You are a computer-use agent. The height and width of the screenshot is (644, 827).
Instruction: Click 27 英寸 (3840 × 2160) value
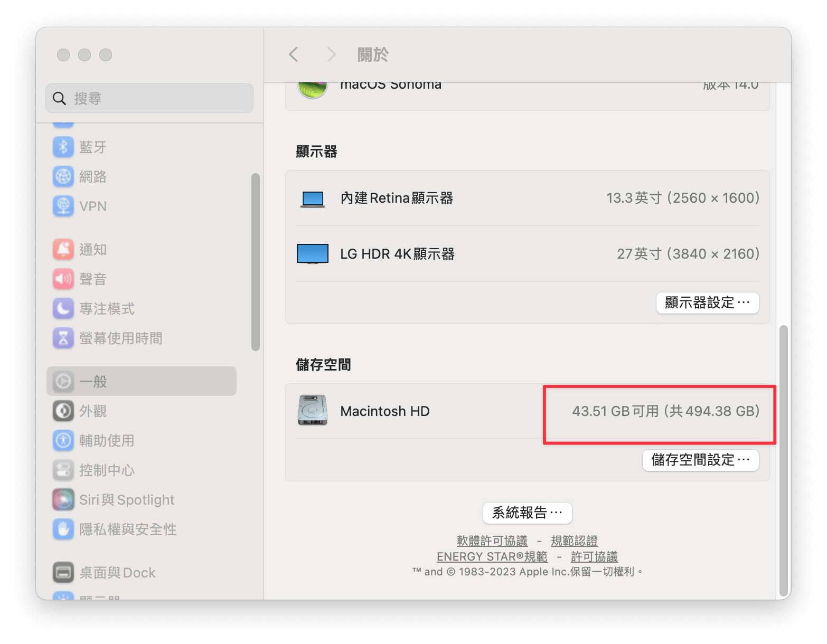click(688, 254)
